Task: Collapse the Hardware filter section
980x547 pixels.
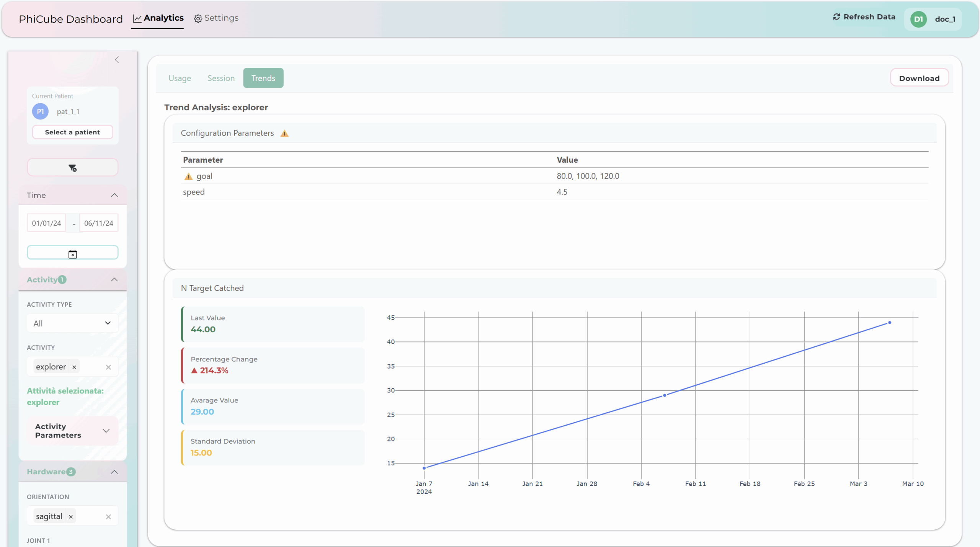Action: tap(114, 472)
